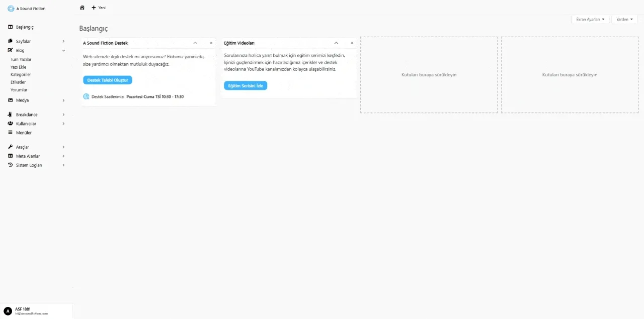Open the Yardım dropdown
The image size is (644, 319).
click(x=624, y=19)
